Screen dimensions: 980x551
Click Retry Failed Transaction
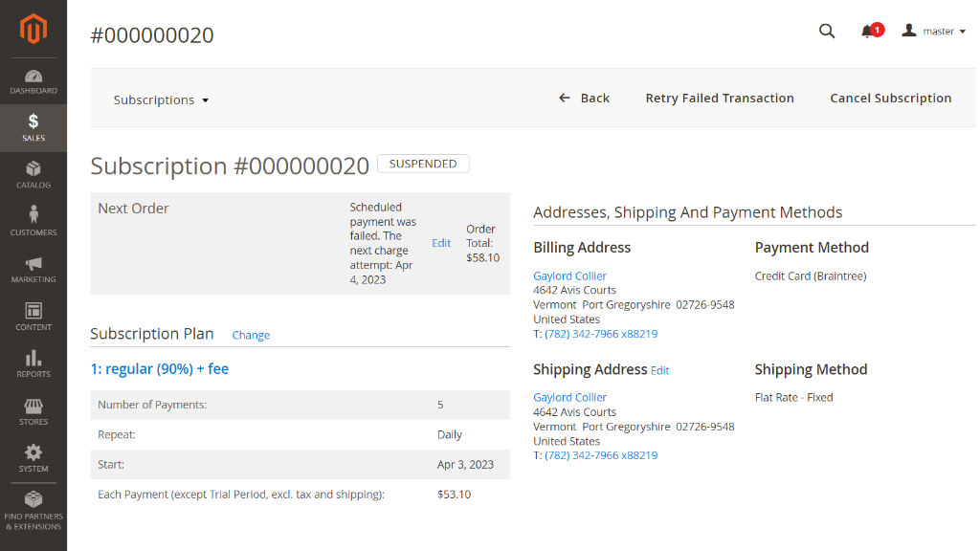point(720,99)
